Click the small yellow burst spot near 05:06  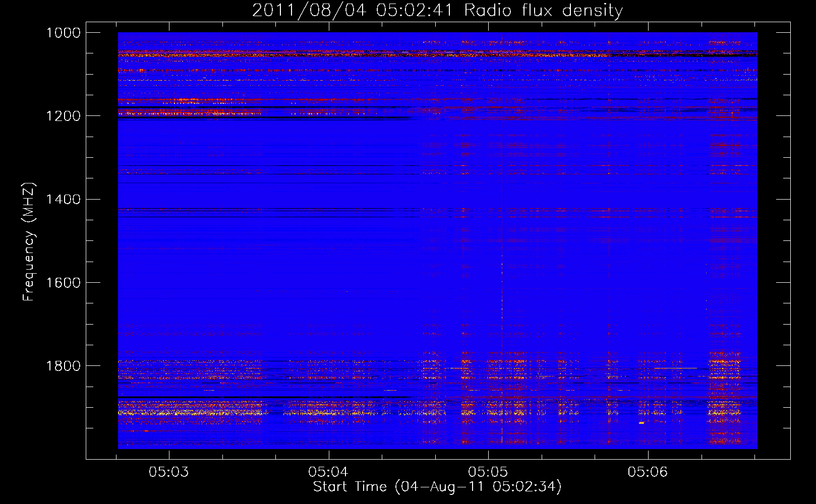pyautogui.click(x=641, y=423)
